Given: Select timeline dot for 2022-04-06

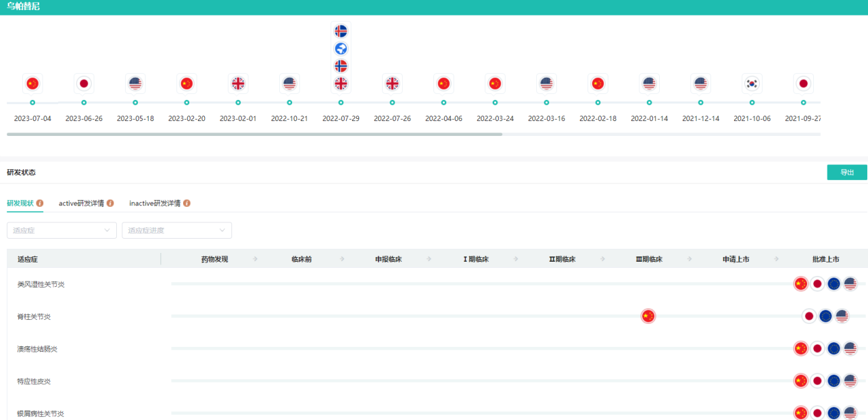Looking at the screenshot, I should tap(443, 103).
